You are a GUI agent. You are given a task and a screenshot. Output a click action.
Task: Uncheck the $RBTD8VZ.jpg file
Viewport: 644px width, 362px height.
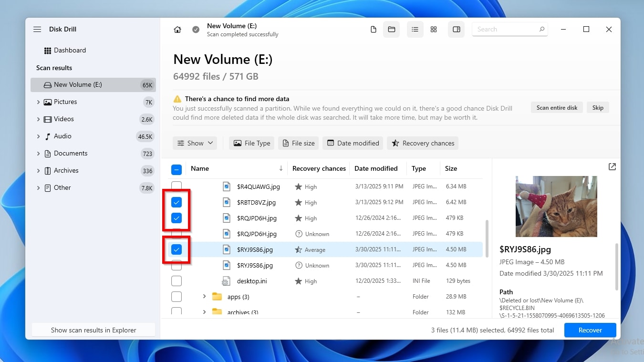pos(177,202)
